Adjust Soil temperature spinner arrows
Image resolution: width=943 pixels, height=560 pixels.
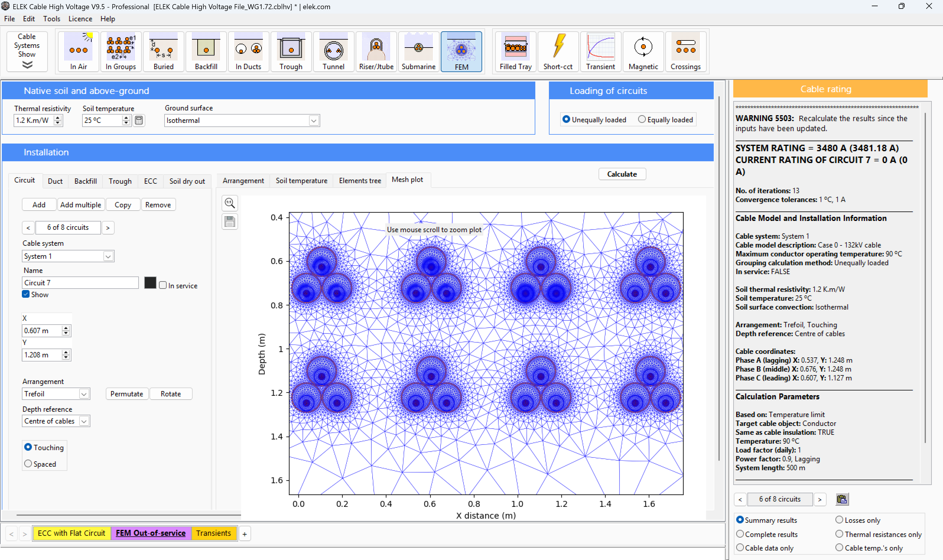coord(126,121)
